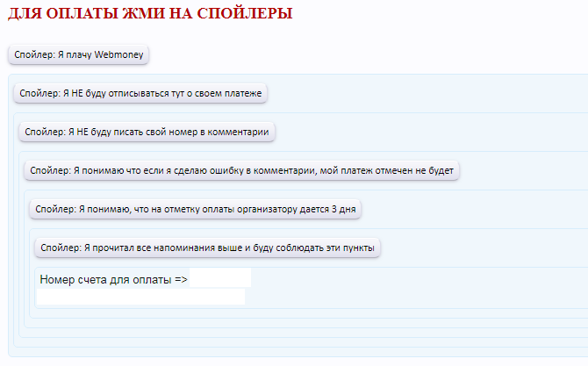Close spoiler 'Я прочитал все напоминания выше'
Image resolution: width=588 pixels, height=366 pixels.
[x=208, y=248]
